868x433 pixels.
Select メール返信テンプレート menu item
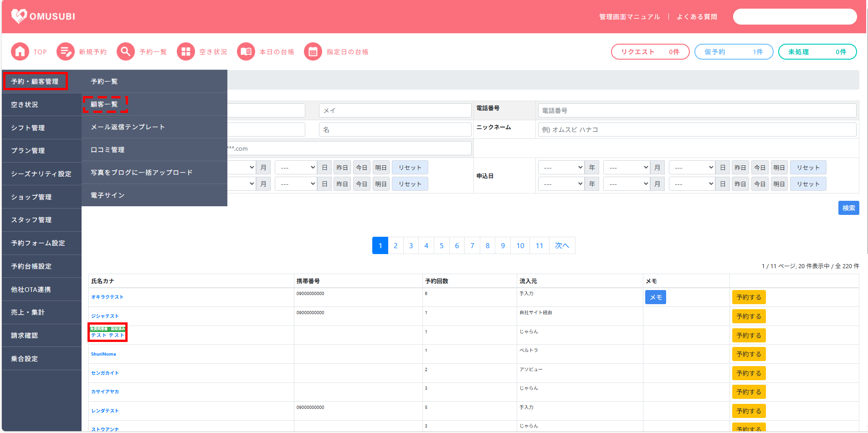[x=128, y=127]
